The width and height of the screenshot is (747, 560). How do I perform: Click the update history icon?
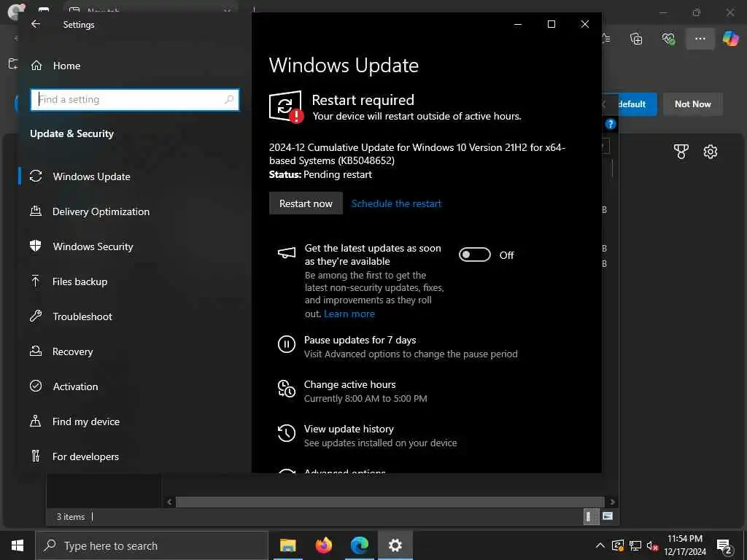click(x=286, y=433)
